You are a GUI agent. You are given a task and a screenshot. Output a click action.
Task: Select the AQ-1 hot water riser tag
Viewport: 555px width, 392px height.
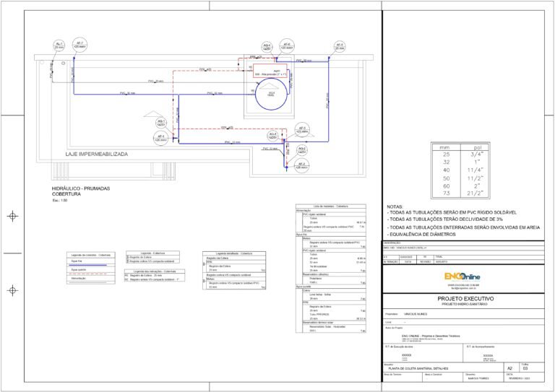pyautogui.click(x=161, y=123)
